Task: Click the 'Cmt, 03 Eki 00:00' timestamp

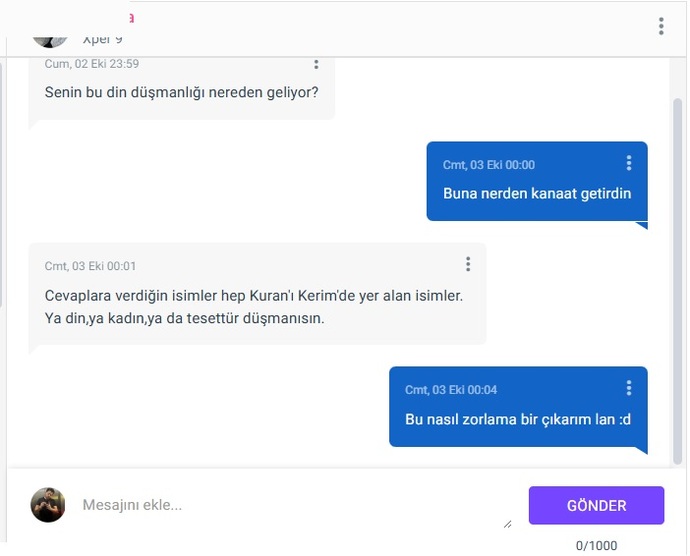Action: point(489,165)
